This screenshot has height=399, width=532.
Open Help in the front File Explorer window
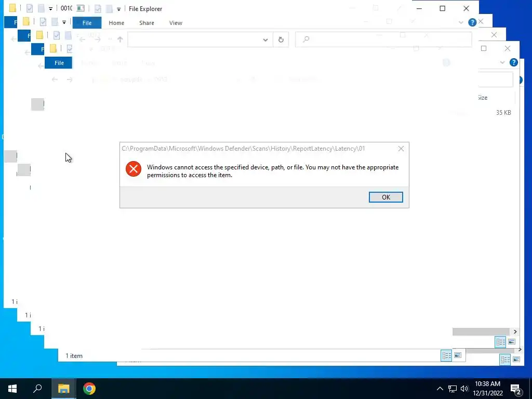(x=472, y=22)
